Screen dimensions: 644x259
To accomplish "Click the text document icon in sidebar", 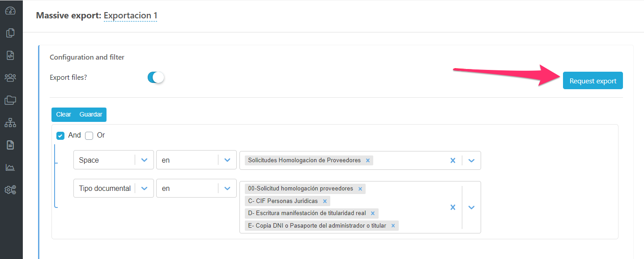I will pyautogui.click(x=10, y=145).
